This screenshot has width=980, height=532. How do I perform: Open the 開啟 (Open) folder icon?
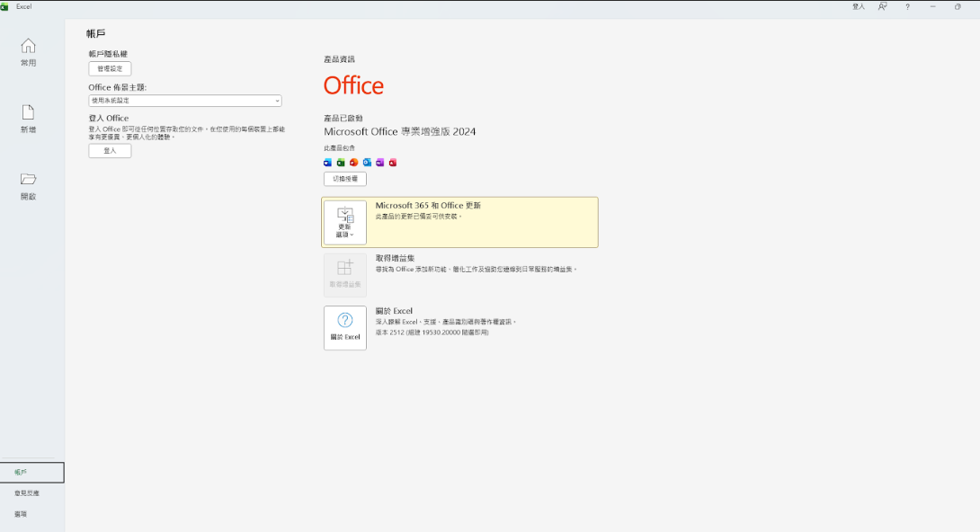pos(28,185)
